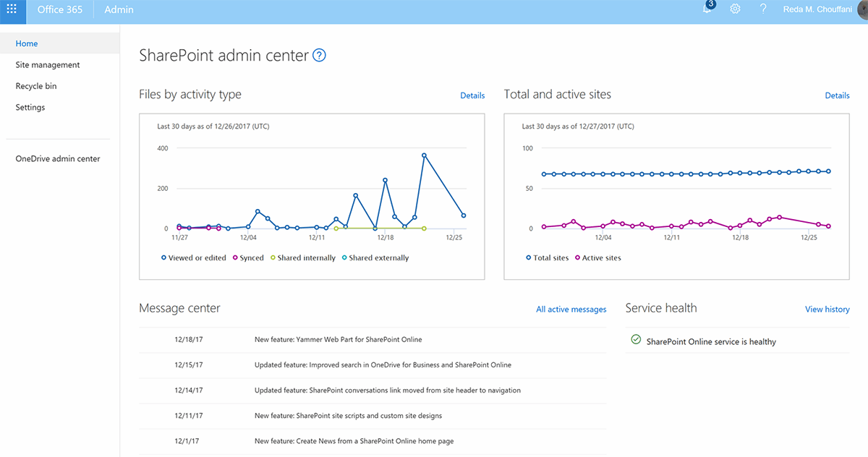Open All active messages
Viewport: 868px width, 457px height.
click(x=571, y=309)
